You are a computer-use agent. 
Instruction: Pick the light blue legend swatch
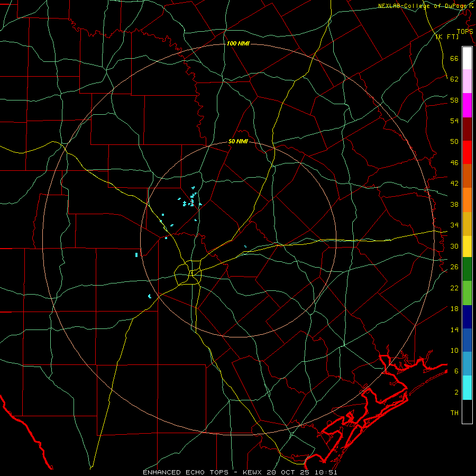tap(467, 363)
